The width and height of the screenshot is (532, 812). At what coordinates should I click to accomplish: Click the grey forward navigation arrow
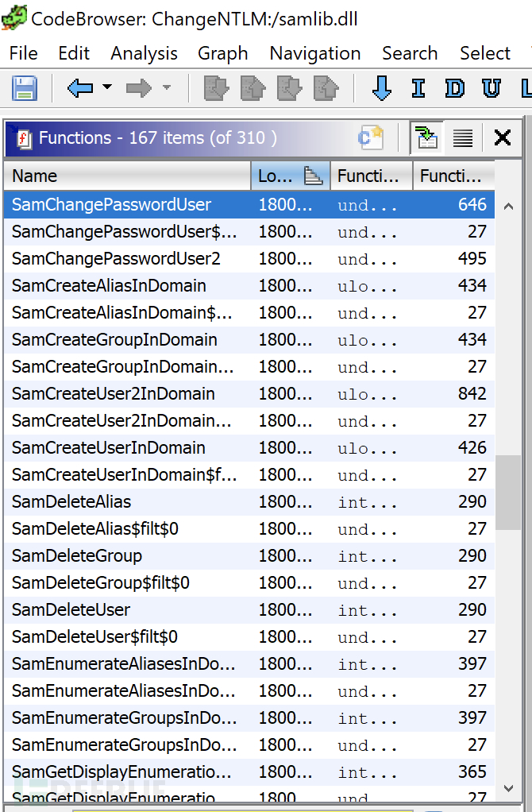tap(139, 88)
